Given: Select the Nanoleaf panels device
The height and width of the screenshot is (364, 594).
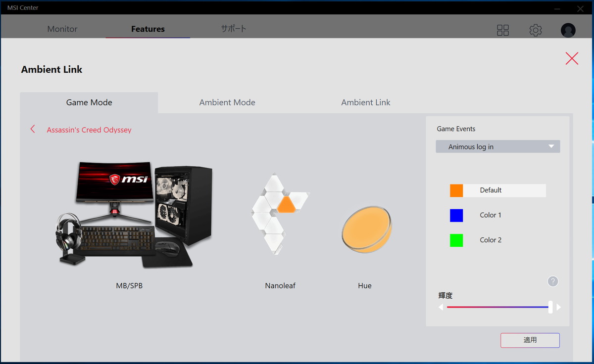Looking at the screenshot, I should tap(280, 214).
